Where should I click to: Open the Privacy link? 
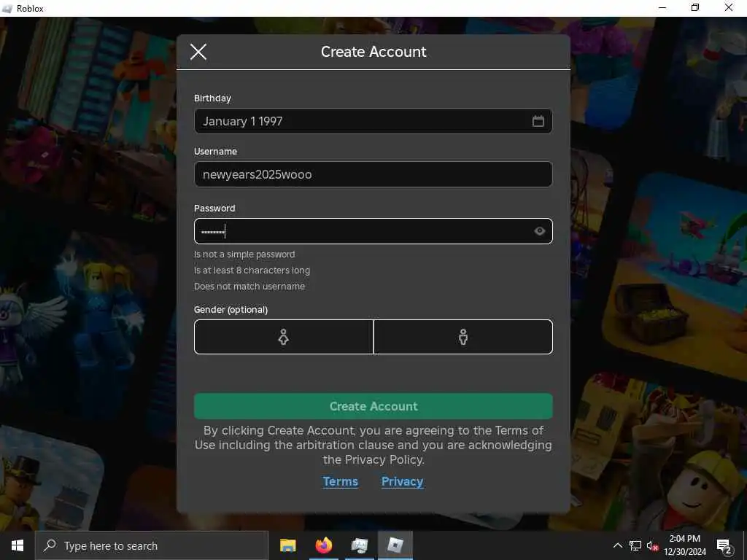[402, 481]
